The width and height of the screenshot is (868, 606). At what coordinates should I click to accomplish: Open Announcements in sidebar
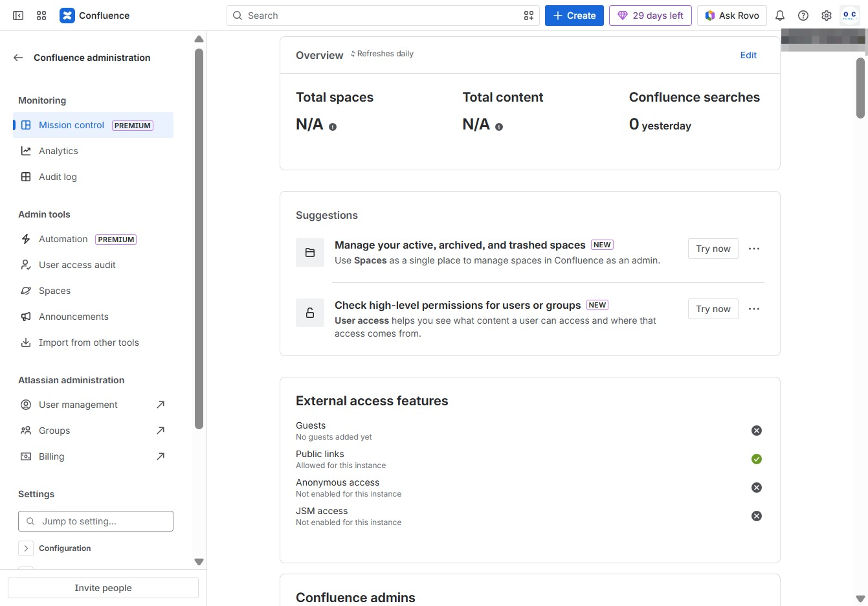tap(93, 317)
